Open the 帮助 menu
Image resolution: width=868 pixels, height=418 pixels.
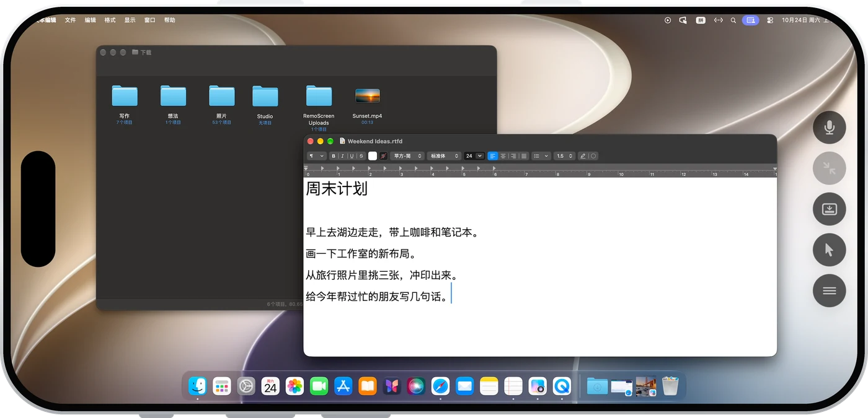[170, 20]
